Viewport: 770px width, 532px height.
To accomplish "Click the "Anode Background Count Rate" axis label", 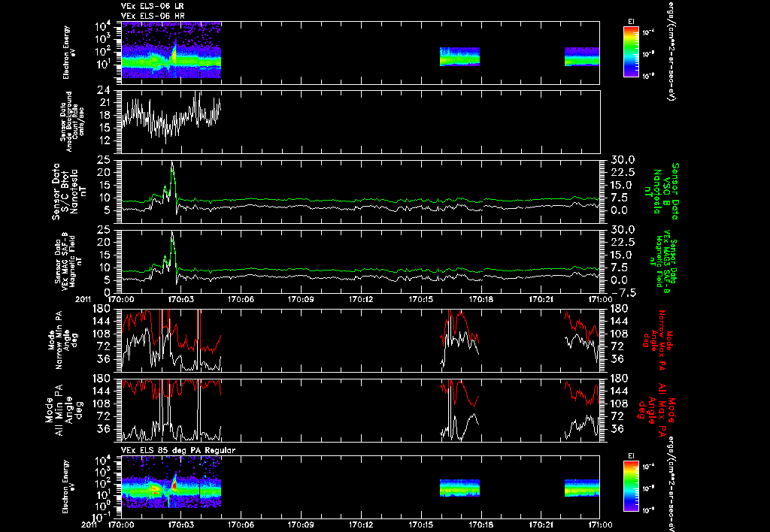I will coord(72,122).
